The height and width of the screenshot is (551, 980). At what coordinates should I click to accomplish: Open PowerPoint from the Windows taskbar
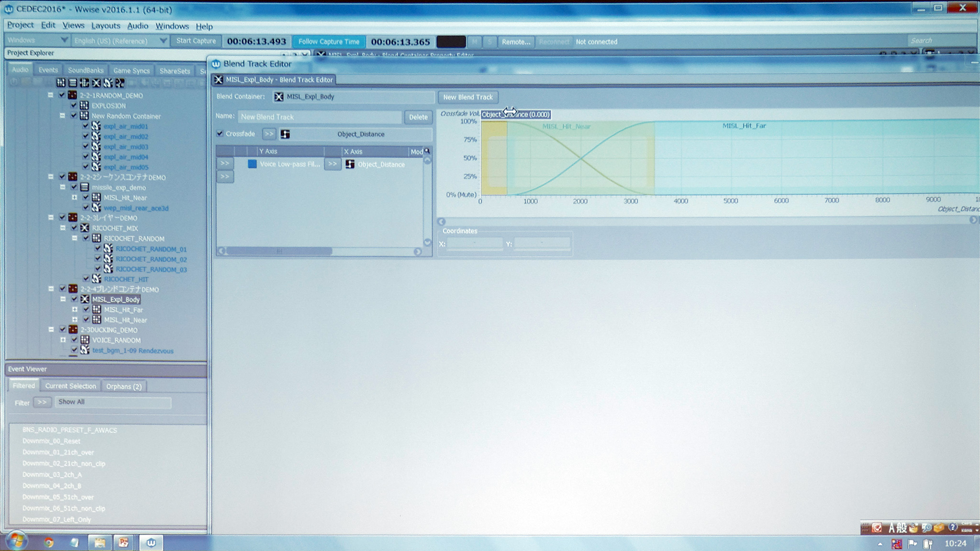point(123,542)
